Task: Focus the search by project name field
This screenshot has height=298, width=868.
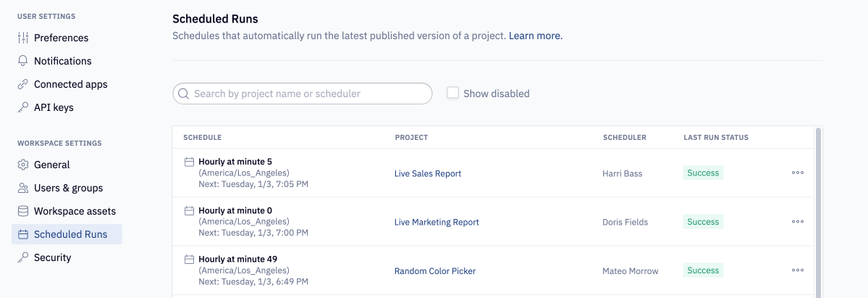Action: click(x=303, y=94)
